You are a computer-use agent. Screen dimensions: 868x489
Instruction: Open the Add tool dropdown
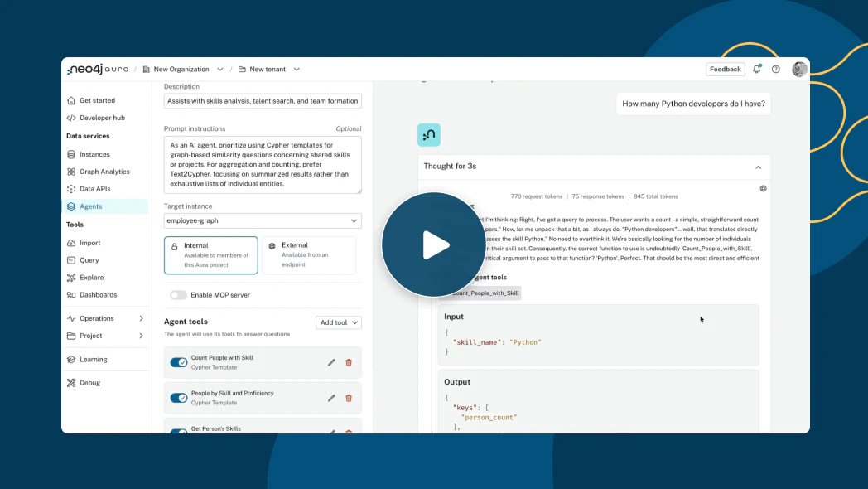[339, 322]
